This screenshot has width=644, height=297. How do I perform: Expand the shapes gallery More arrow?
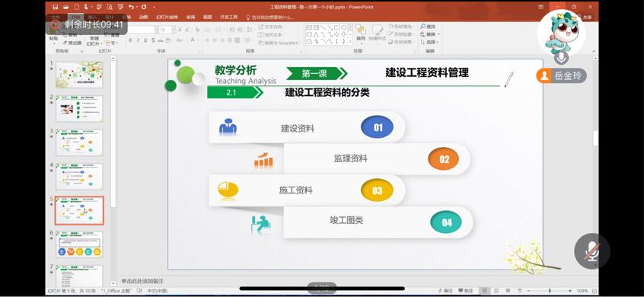[350, 42]
